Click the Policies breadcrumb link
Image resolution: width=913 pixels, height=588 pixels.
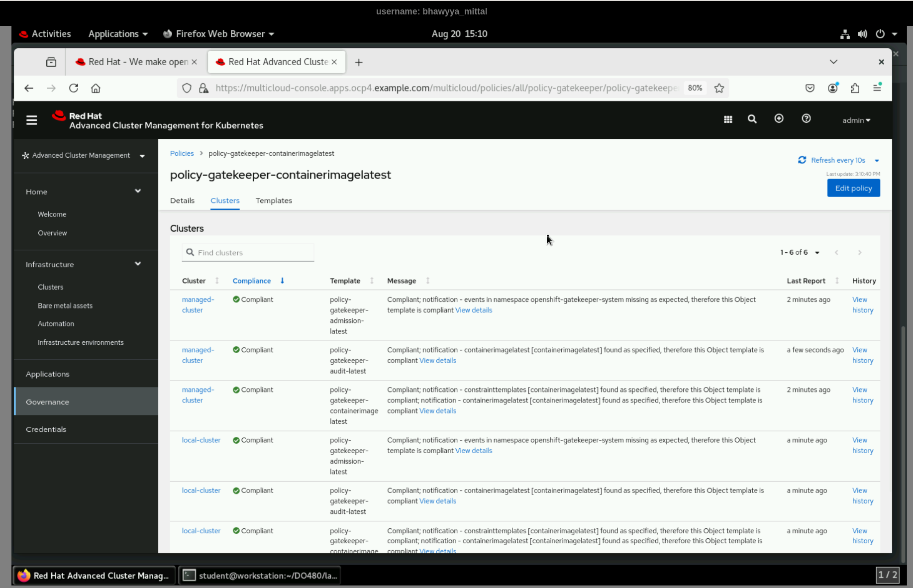tap(182, 153)
